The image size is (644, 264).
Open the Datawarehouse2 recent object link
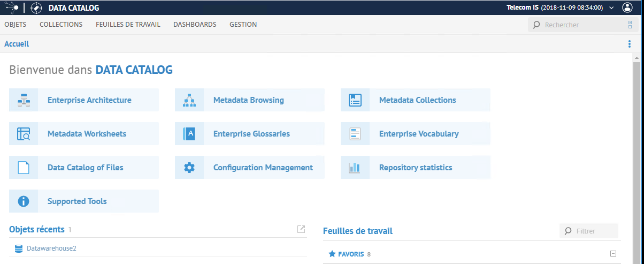pyautogui.click(x=51, y=248)
